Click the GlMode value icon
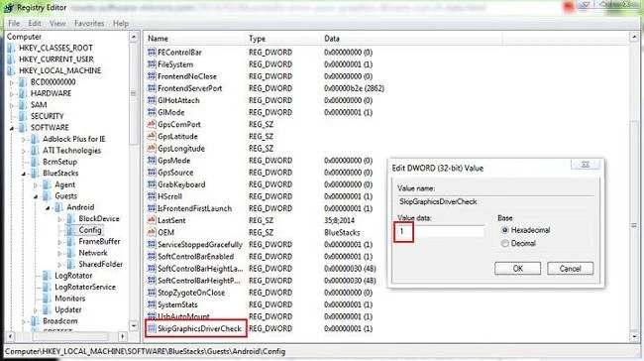Screen dimensions: 644x361 point(152,112)
